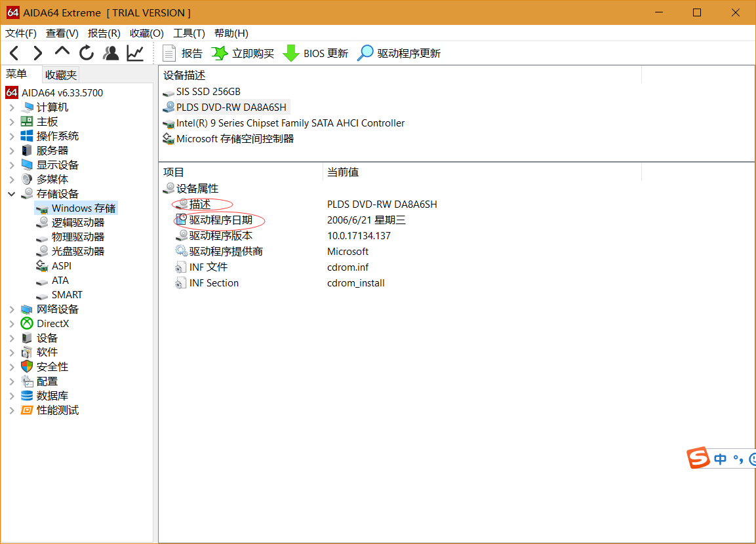Click 驱动程序更新 driver update button

[399, 54]
